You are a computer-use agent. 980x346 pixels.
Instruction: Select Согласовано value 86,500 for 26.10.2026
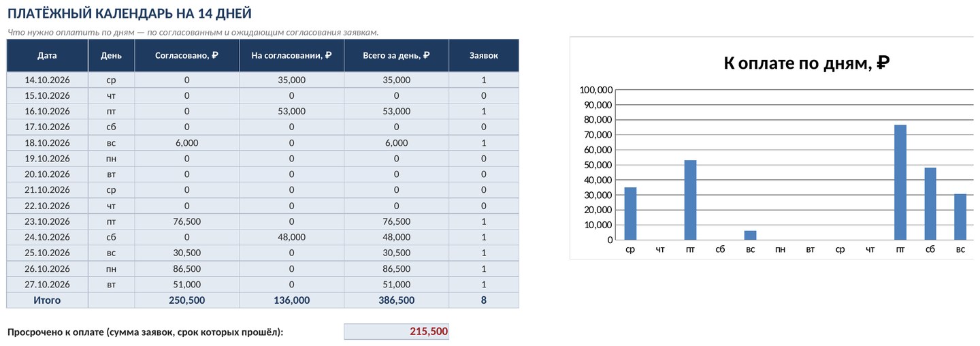(x=186, y=268)
